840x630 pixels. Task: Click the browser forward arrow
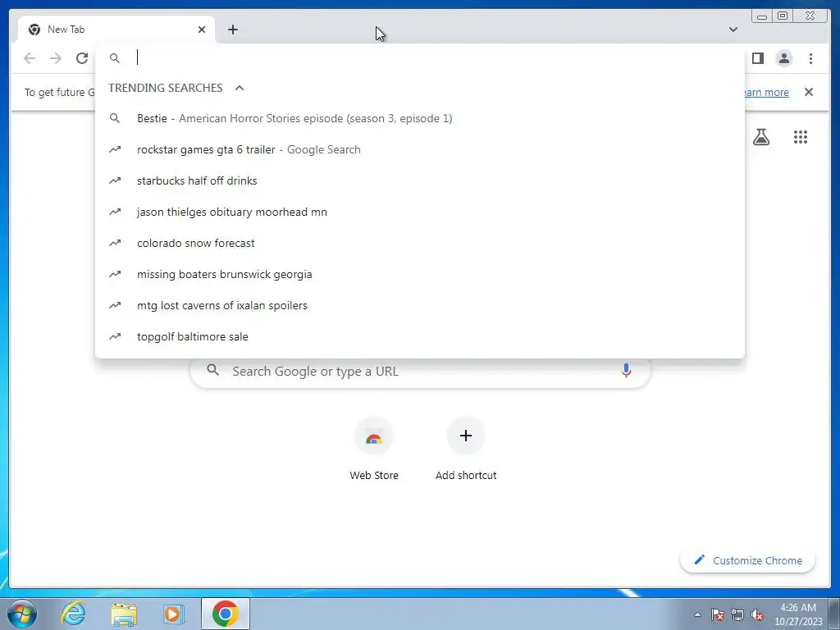click(56, 58)
